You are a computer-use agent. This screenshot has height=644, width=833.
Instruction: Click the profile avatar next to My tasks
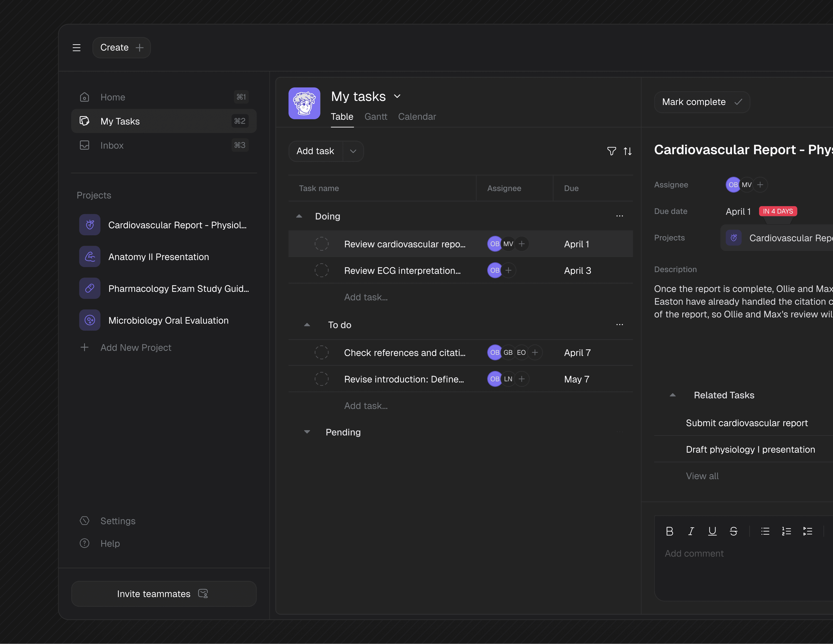tap(304, 103)
